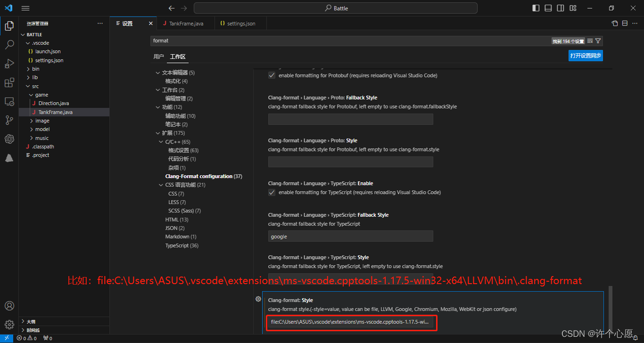This screenshot has width=644, height=343.
Task: Edit the Clang-format Style path field
Action: click(351, 322)
